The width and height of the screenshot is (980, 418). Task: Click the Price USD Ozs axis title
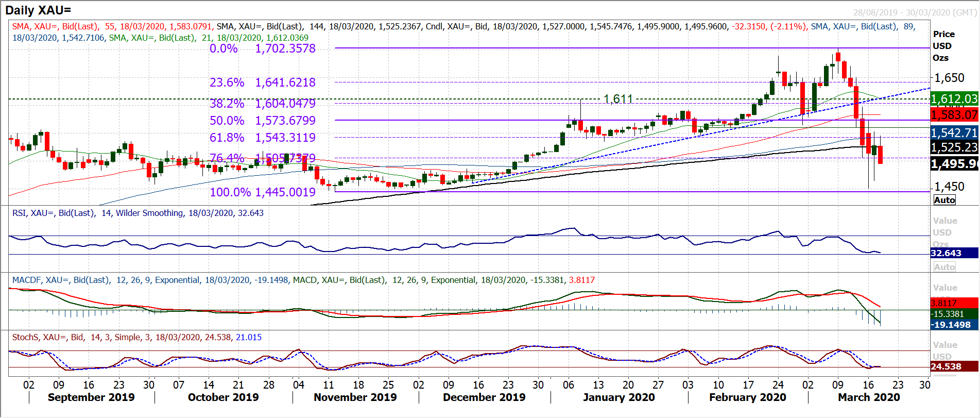click(944, 46)
